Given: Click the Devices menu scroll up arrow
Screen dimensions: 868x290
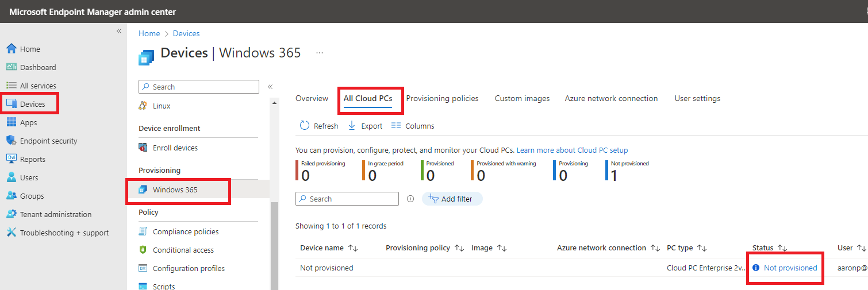Looking at the screenshot, I should [274, 103].
